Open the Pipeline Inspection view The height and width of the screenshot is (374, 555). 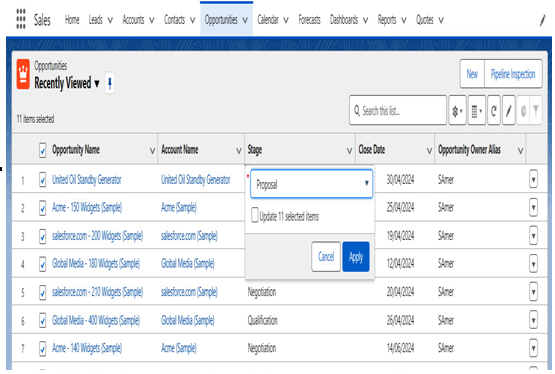[513, 74]
